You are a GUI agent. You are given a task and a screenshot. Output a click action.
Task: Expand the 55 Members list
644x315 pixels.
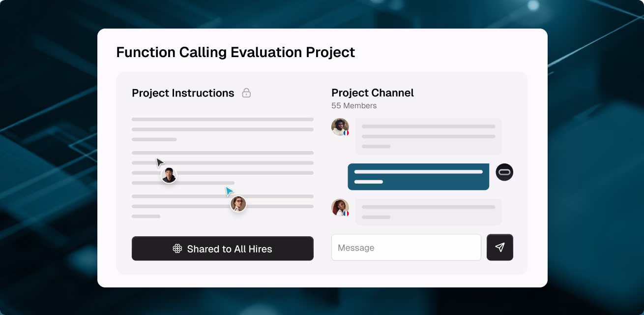(354, 105)
